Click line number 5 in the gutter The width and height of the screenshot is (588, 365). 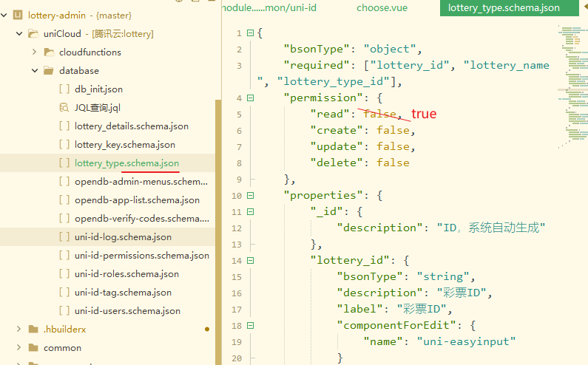coord(239,115)
